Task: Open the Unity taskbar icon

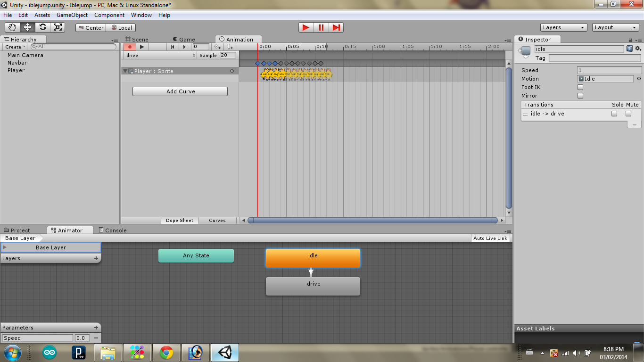Action: (x=225, y=353)
